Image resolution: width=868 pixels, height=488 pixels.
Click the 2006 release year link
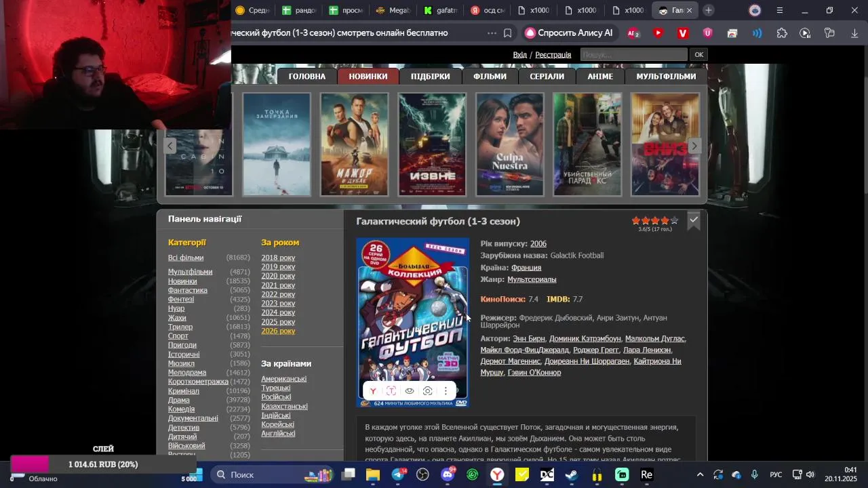tap(538, 244)
